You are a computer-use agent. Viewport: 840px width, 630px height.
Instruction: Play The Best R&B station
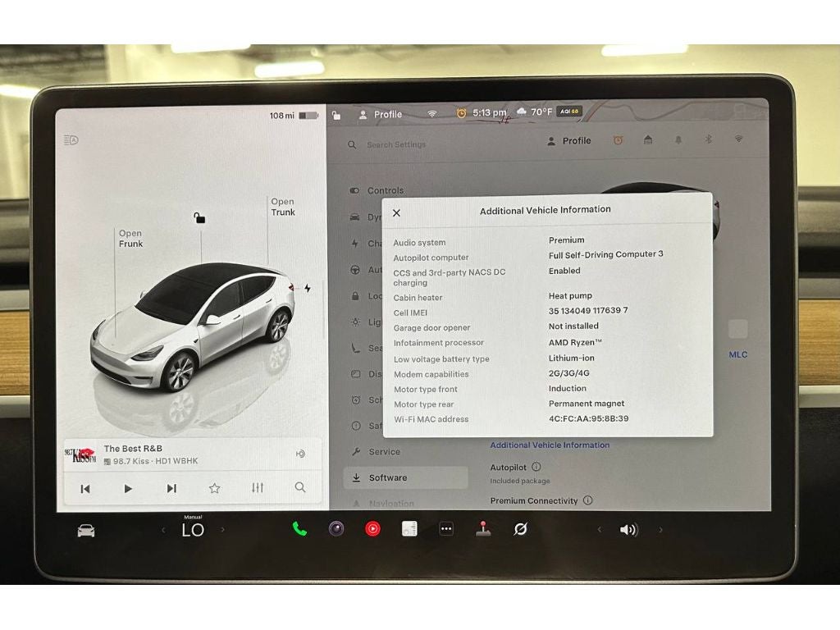pyautogui.click(x=128, y=489)
